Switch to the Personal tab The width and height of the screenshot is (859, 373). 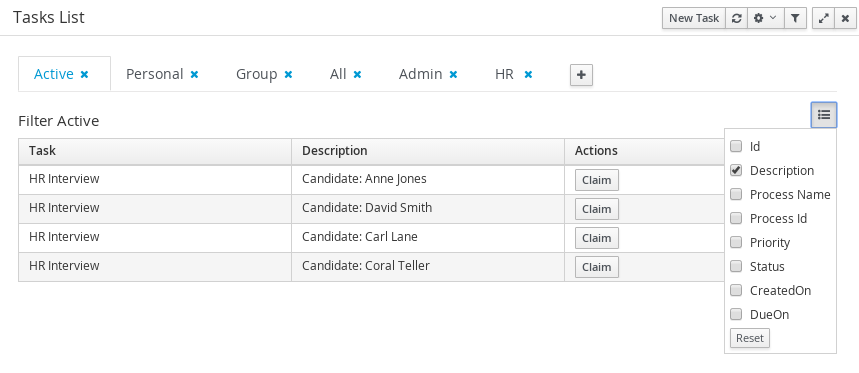point(154,74)
